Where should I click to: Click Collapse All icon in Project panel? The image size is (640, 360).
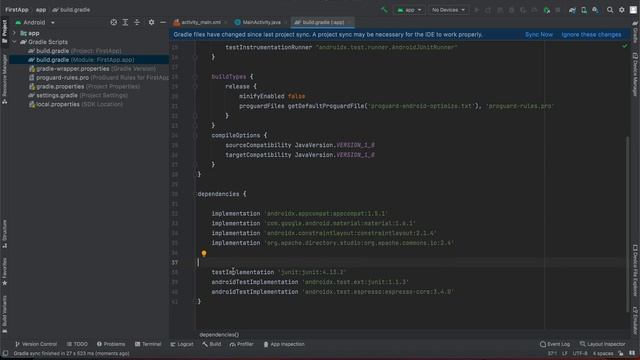click(137, 22)
